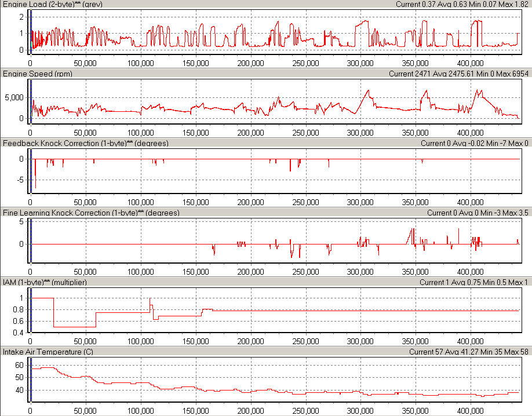Click blue cursor bar in Intake Air Temperature chart
Viewport: 532px width, 416px height.
(x=30, y=379)
